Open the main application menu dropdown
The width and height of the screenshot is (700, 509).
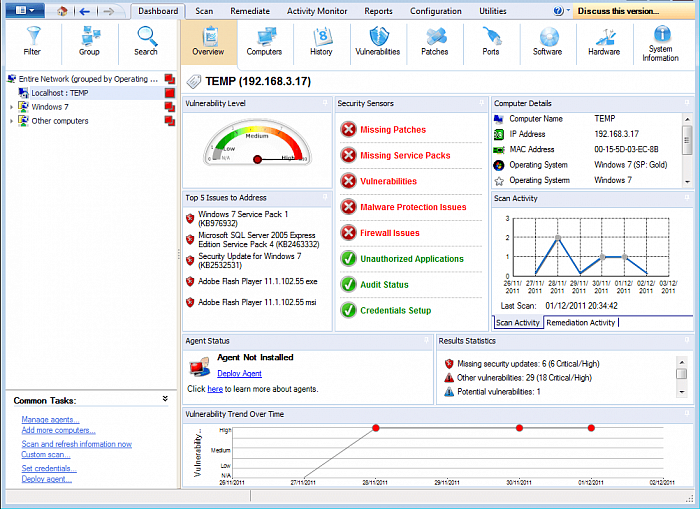coord(25,10)
